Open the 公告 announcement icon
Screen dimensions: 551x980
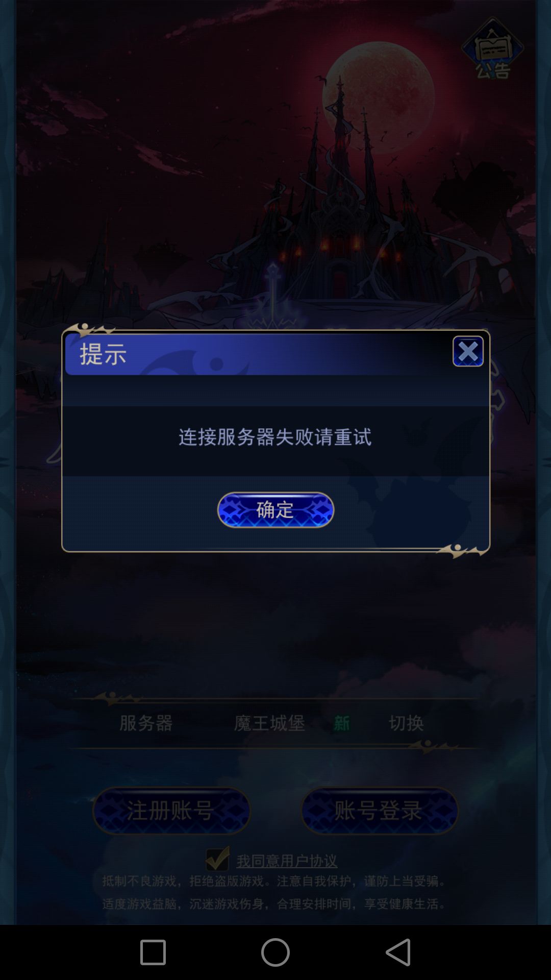[492, 48]
